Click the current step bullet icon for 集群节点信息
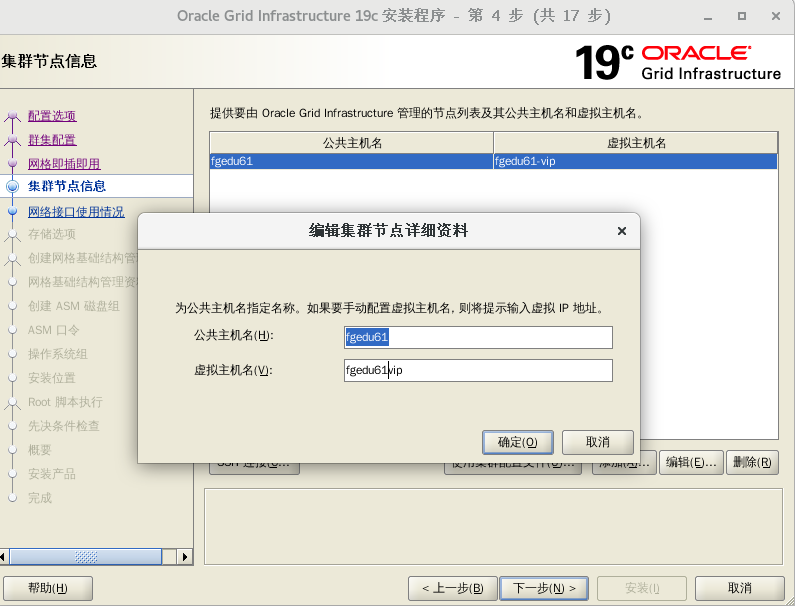 pos(12,186)
